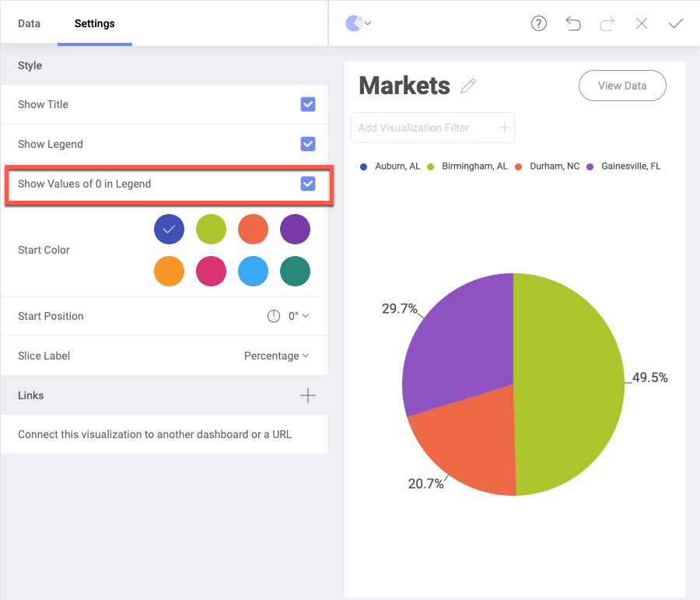Undo the last change
This screenshot has width=700, height=600.
tap(573, 23)
